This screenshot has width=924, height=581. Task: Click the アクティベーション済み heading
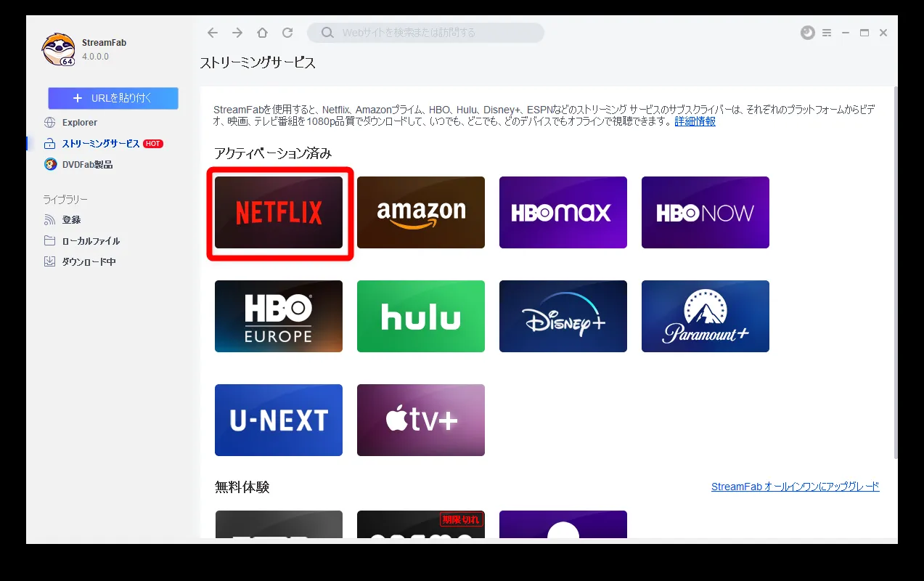[x=273, y=153]
